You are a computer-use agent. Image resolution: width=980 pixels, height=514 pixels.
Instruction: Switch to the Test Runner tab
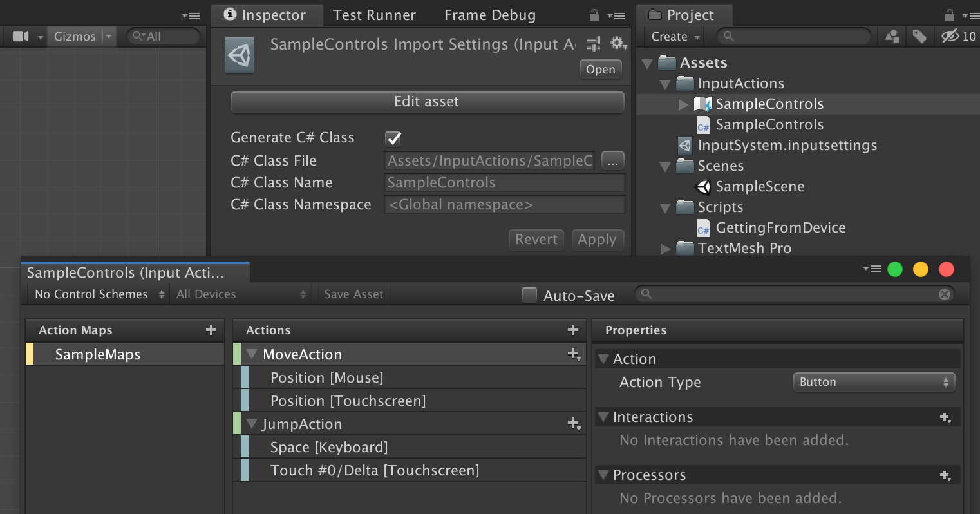tap(374, 15)
